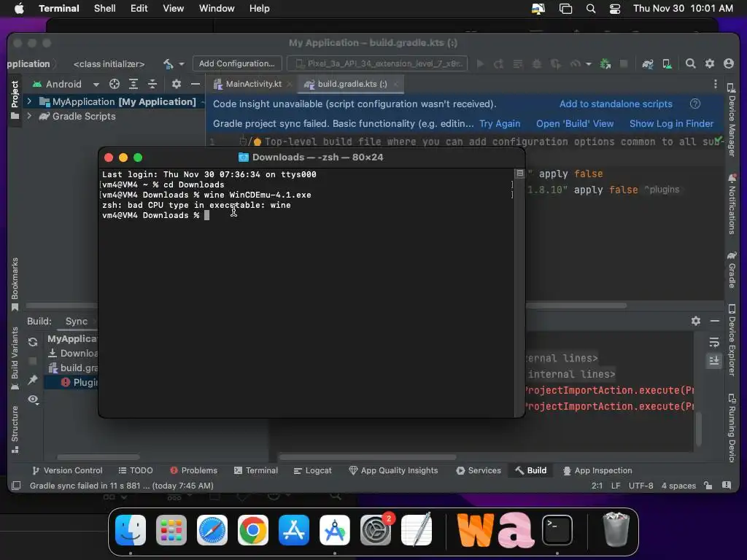The width and height of the screenshot is (747, 560).
Task: Open the Shell menu in the menu bar
Action: click(x=105, y=9)
